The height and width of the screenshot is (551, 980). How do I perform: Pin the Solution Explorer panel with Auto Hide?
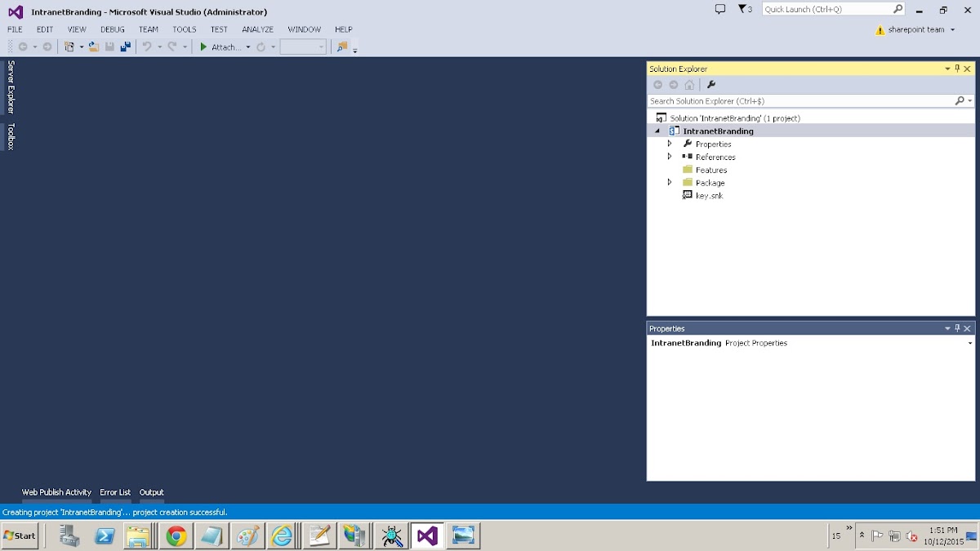[957, 69]
